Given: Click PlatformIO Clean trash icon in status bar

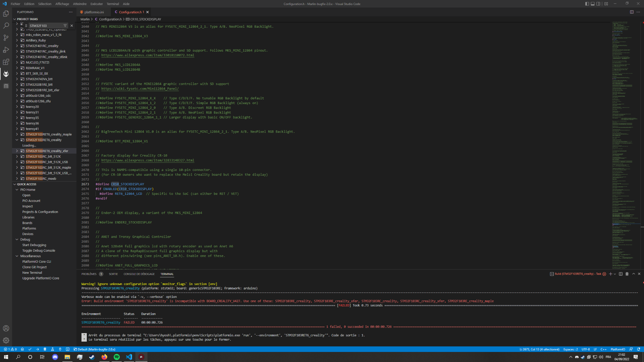Looking at the screenshot, I should coord(45,349).
